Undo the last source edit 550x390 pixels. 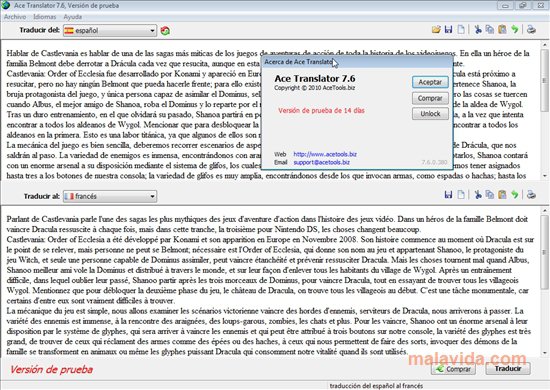515,30
